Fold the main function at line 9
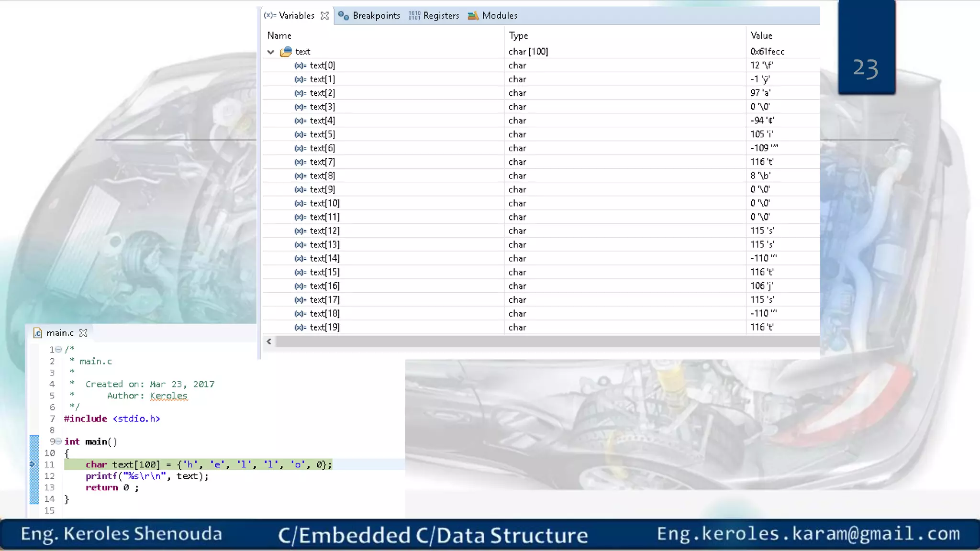The height and width of the screenshot is (551, 980). (x=58, y=441)
